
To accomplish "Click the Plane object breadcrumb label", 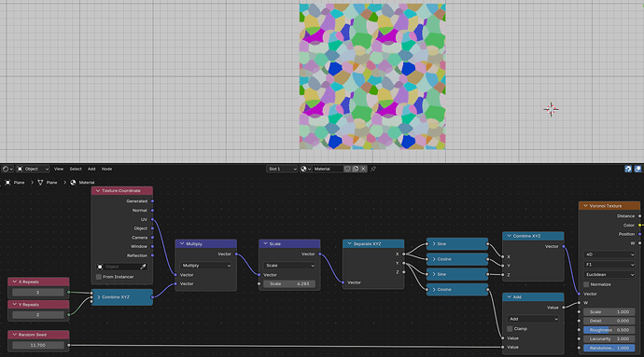I will (x=19, y=183).
